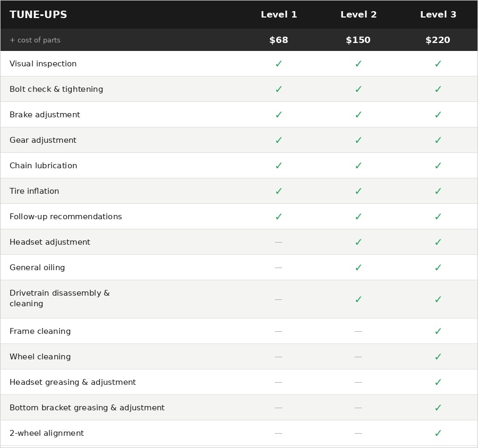Viewport: 478px width, 448px height.
Task: Click the Follow-up recommendations label
Action: click(x=66, y=217)
